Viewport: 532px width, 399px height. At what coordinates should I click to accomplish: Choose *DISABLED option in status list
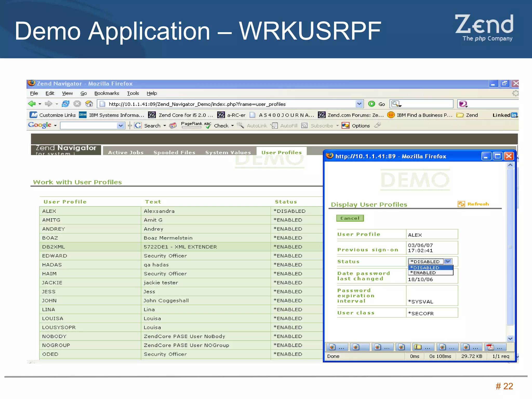(x=430, y=268)
